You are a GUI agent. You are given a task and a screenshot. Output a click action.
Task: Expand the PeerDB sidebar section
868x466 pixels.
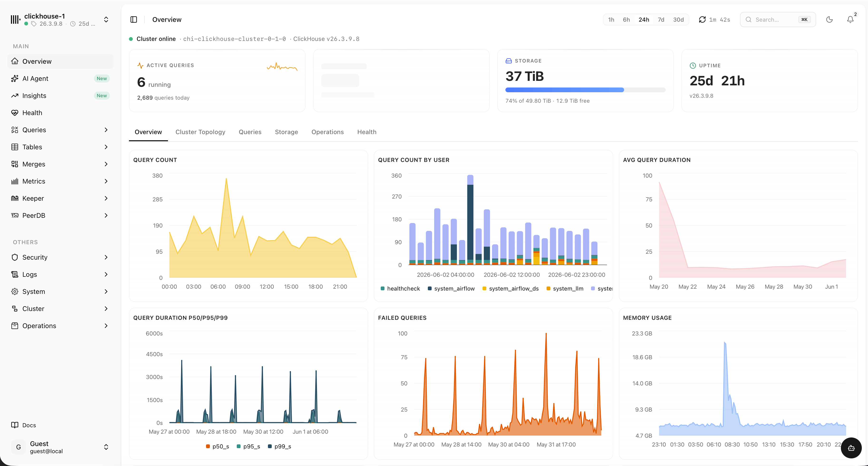click(x=106, y=215)
